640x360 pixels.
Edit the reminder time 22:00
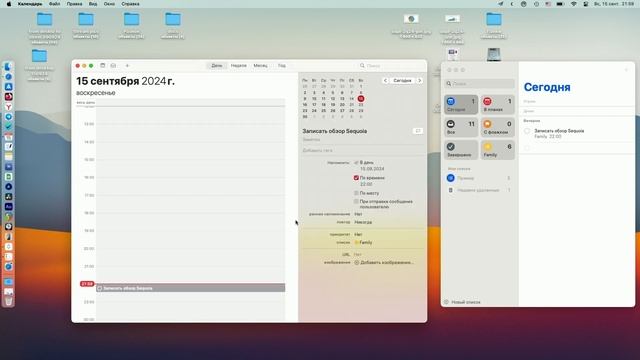pos(366,184)
